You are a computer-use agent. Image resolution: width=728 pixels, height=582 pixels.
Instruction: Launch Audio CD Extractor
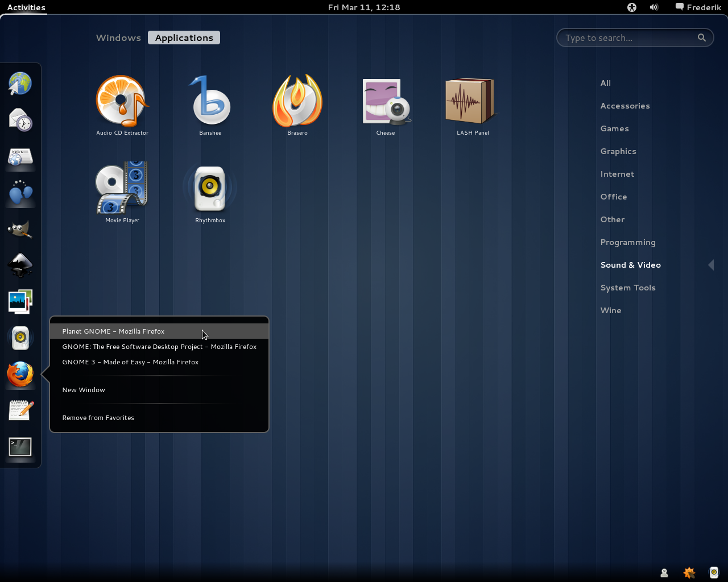pos(122,106)
